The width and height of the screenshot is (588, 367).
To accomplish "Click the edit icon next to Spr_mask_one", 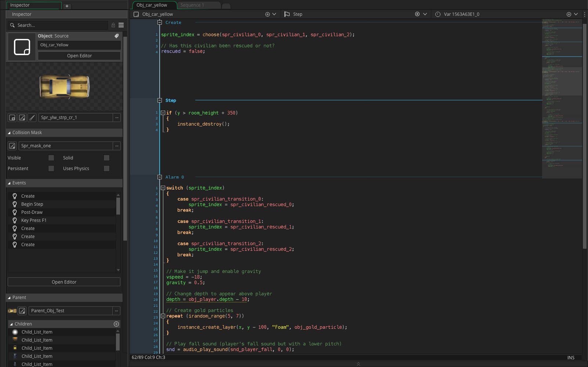I will pos(12,146).
